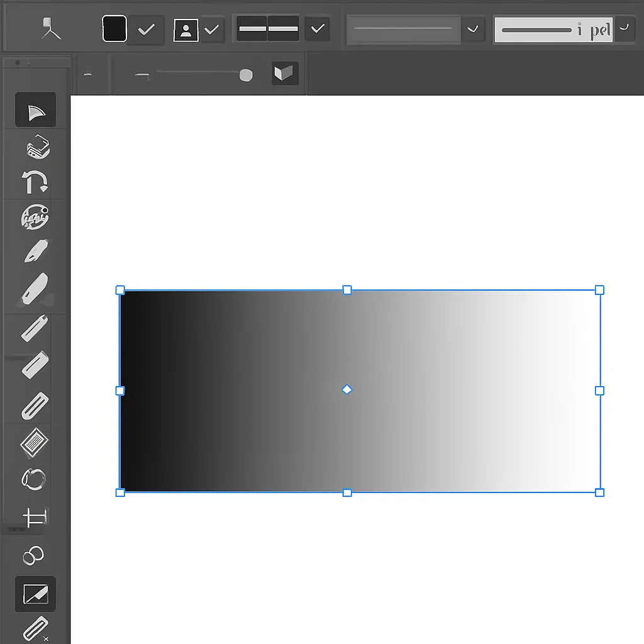Click the small dash button left of slider

click(88, 75)
